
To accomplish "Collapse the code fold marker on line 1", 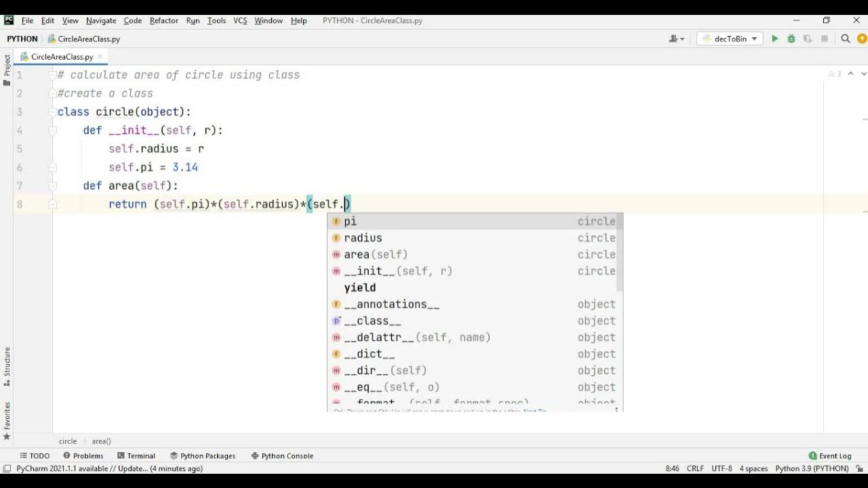I will 52,75.
